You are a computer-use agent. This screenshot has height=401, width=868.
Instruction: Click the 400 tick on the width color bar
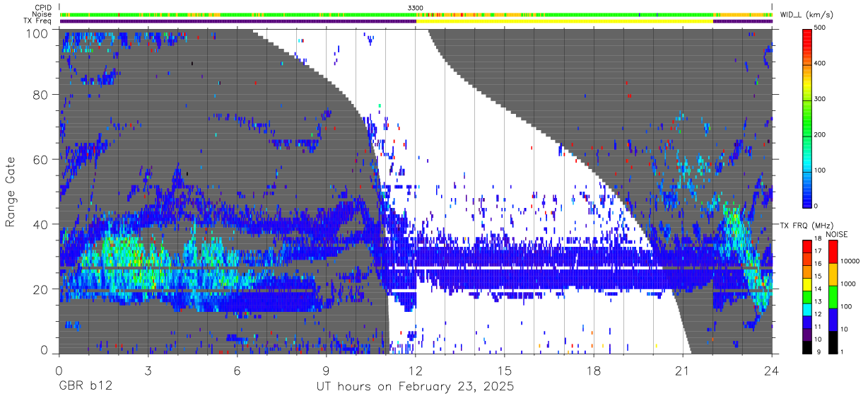click(820, 64)
